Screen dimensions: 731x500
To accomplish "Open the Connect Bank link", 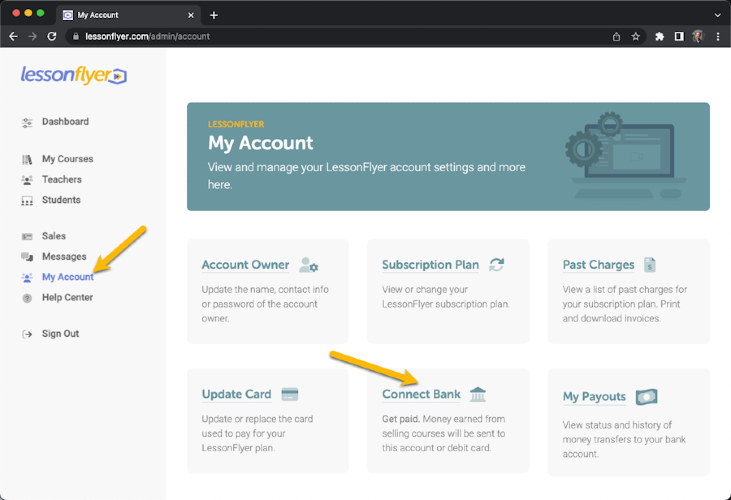I will click(421, 394).
